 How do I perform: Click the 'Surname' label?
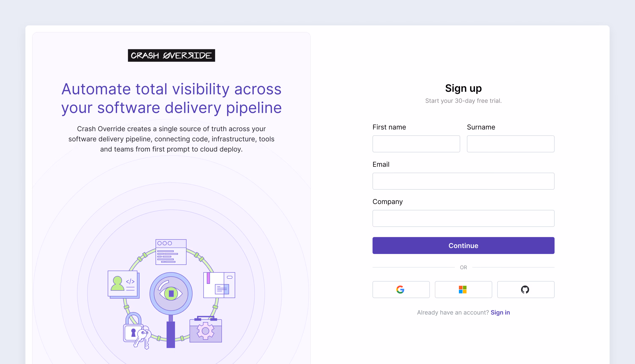(481, 127)
